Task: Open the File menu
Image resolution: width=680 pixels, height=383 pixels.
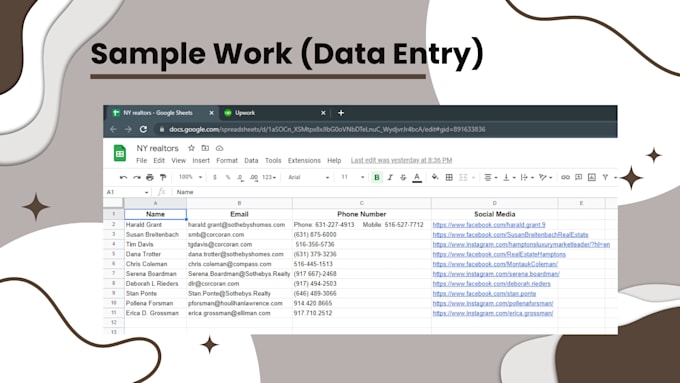Action: (141, 160)
